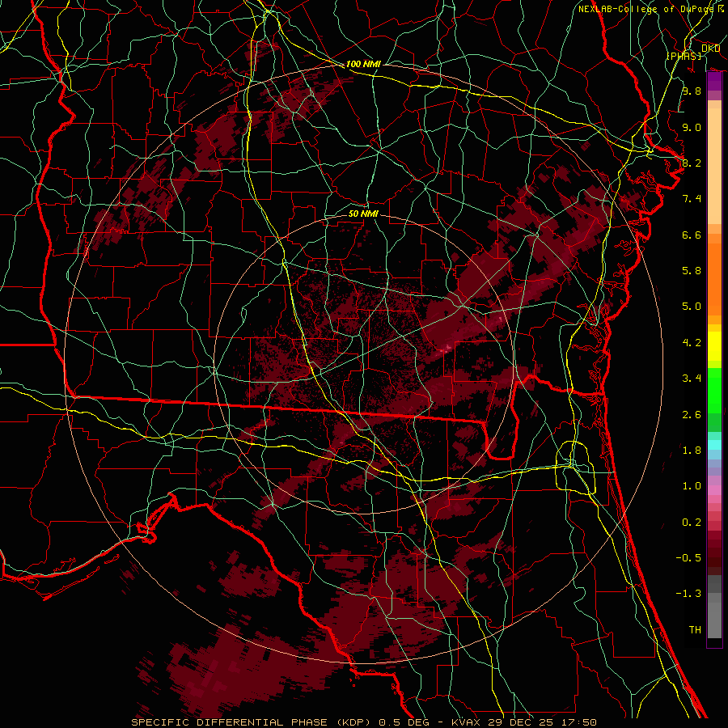
Task: Click the 3.4 value on the color scale
Action: click(x=692, y=379)
